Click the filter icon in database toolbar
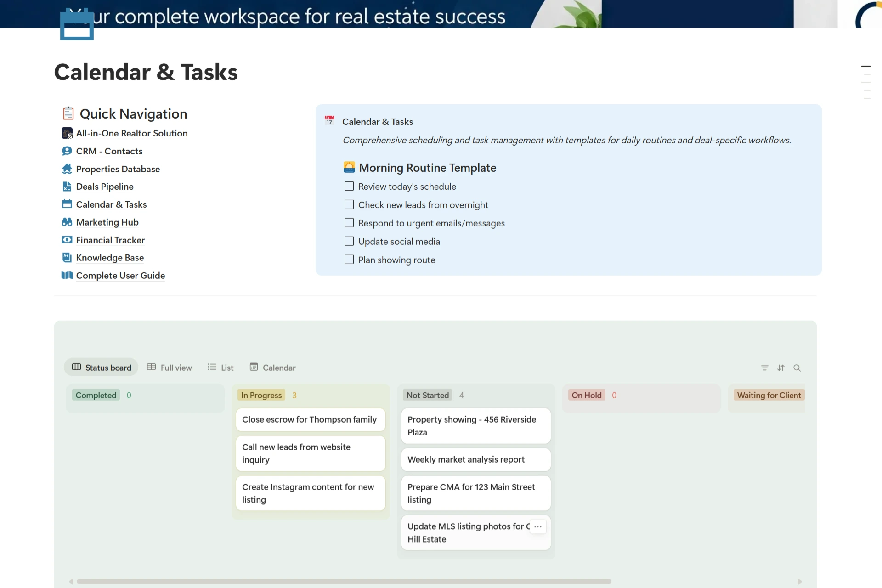 point(764,368)
